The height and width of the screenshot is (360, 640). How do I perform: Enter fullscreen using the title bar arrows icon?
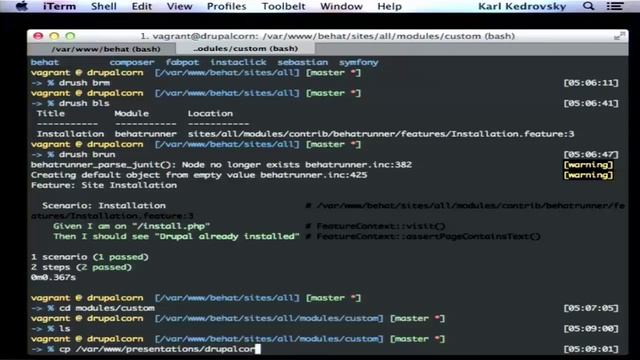point(619,36)
